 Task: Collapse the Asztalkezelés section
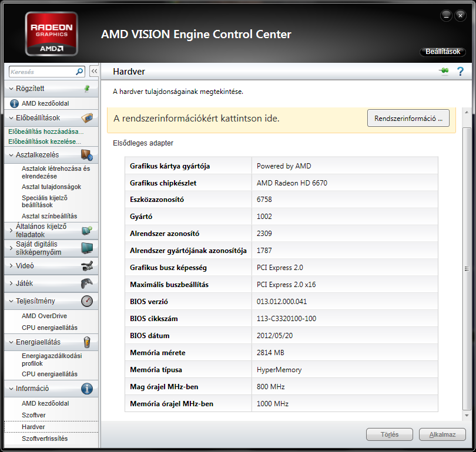(11, 155)
